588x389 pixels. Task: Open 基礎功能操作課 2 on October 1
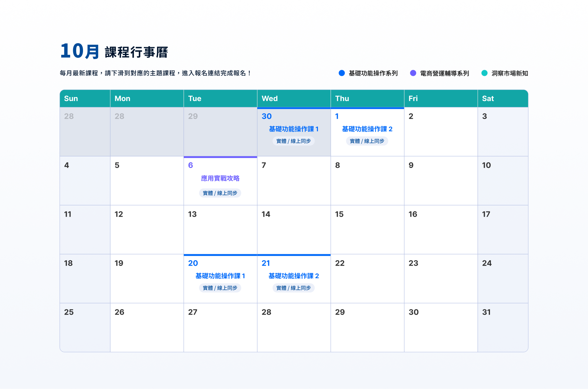367,129
